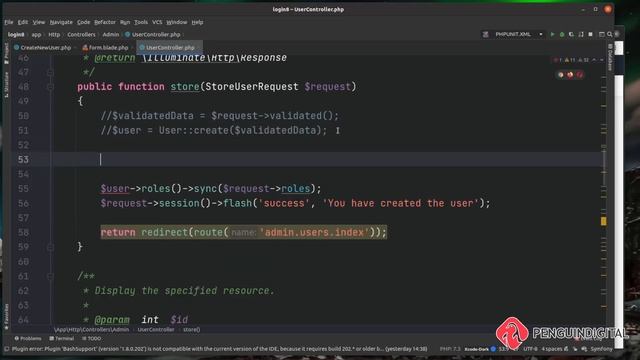Open the Navigate menu
640x360 pixels.
click(x=61, y=22)
